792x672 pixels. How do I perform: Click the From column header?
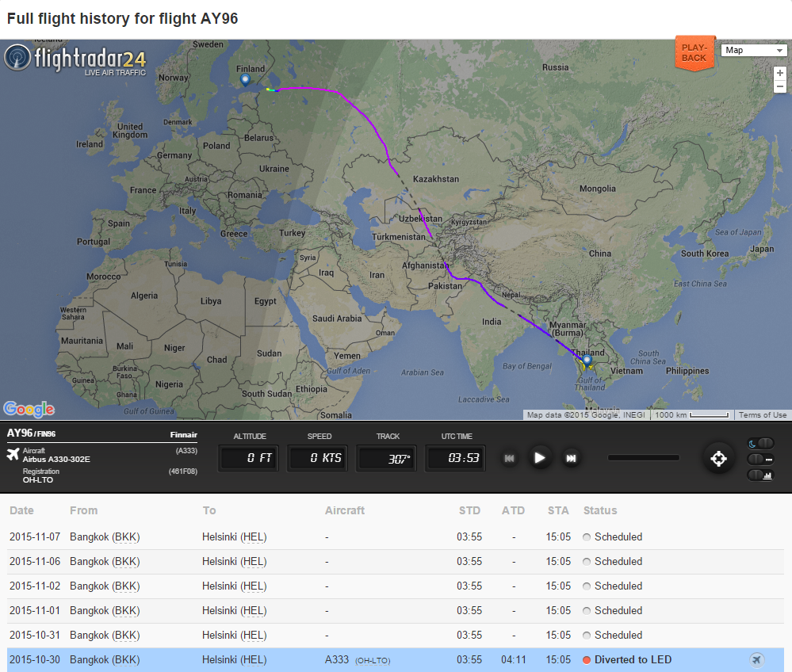click(x=84, y=510)
